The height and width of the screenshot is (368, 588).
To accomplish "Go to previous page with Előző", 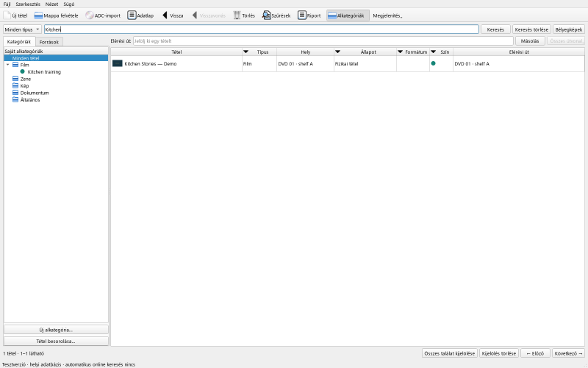I will (x=535, y=353).
